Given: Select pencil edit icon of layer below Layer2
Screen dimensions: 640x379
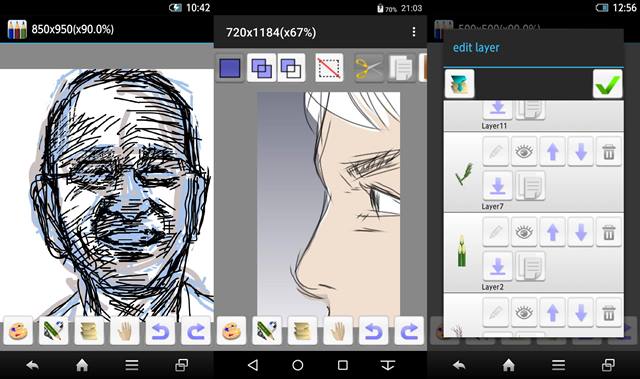Looking at the screenshot, I should click(x=496, y=313).
